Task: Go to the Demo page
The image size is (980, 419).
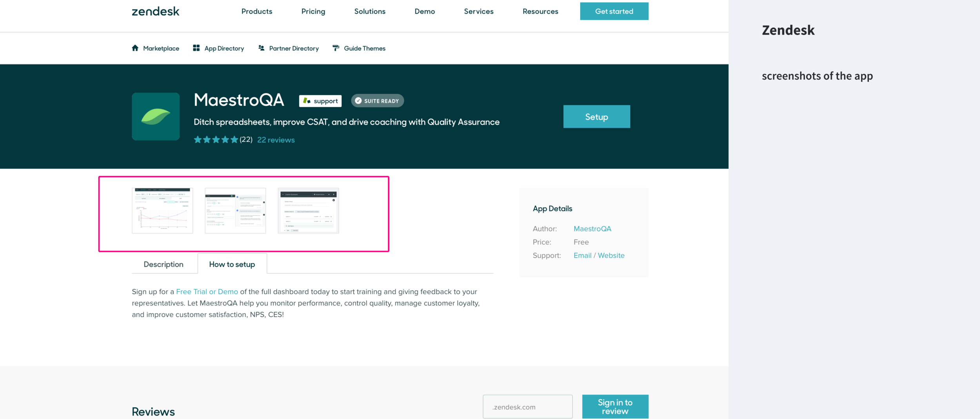Action: click(x=425, y=11)
